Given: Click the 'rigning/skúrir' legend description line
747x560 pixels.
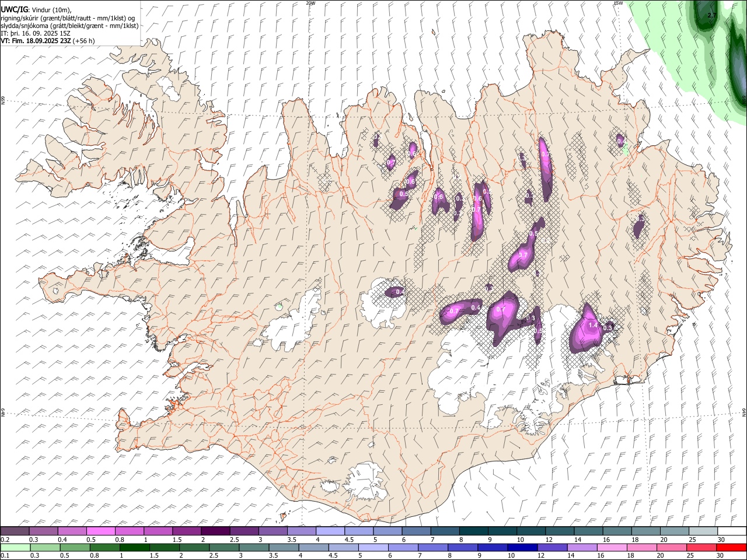Looking at the screenshot, I should pyautogui.click(x=69, y=18).
